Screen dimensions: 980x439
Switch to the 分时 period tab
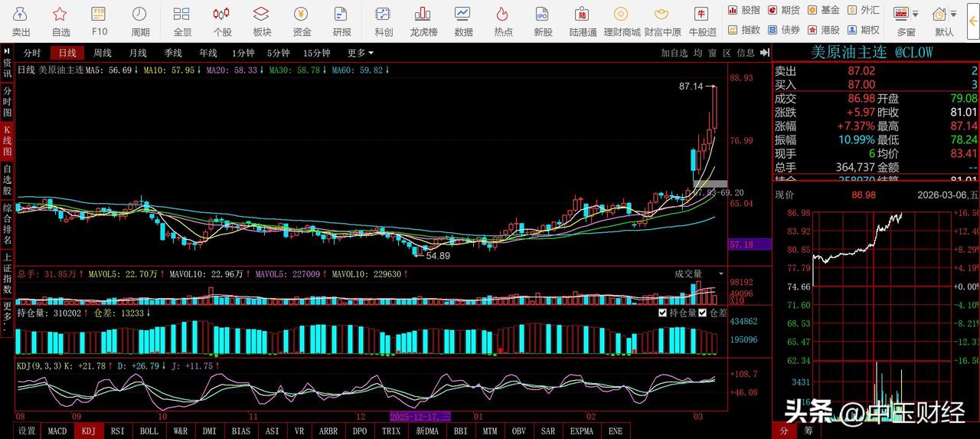point(32,53)
